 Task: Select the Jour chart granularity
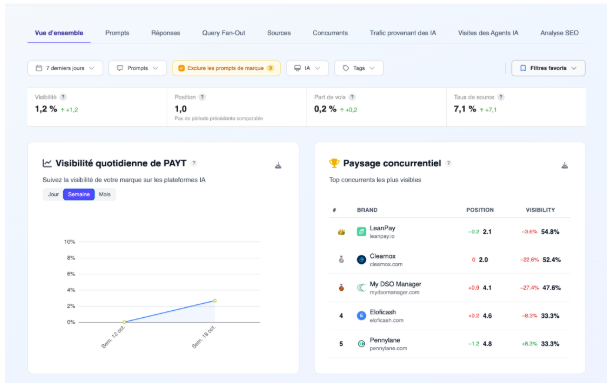pyautogui.click(x=53, y=194)
